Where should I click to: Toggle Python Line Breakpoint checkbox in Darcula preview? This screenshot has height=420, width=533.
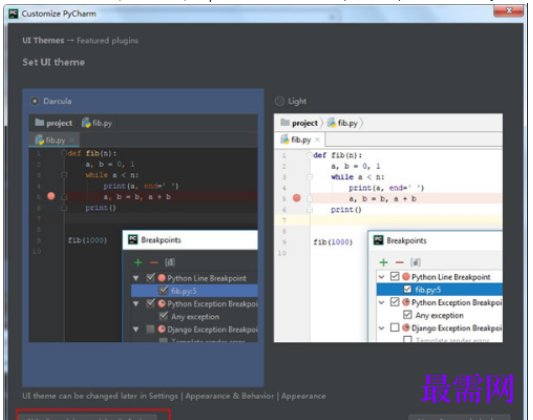click(x=151, y=278)
